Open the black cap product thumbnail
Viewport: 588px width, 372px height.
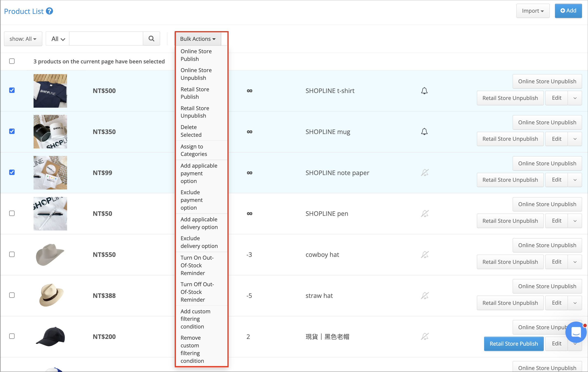click(50, 336)
